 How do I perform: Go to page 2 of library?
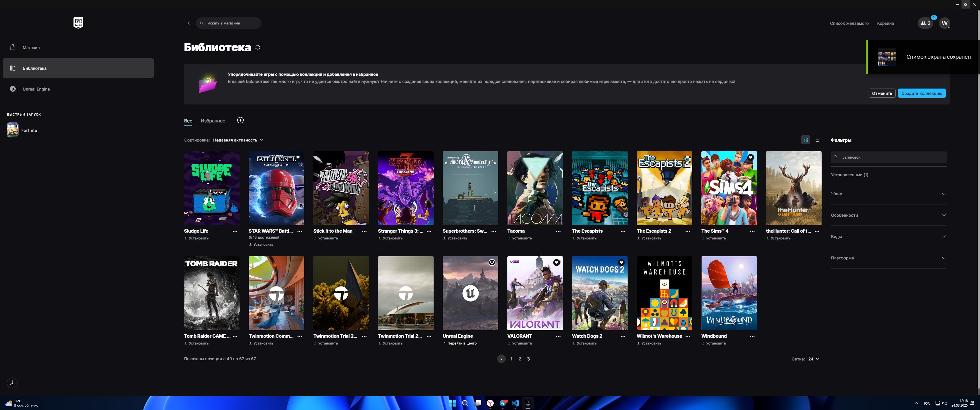click(x=520, y=359)
